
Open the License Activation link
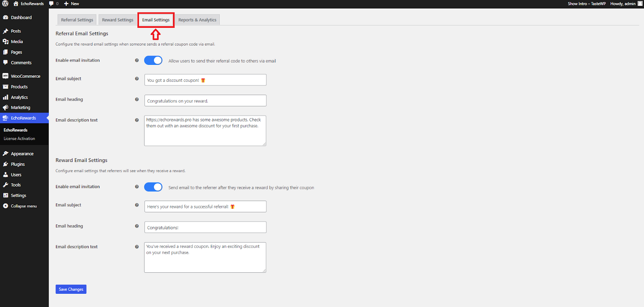point(19,139)
